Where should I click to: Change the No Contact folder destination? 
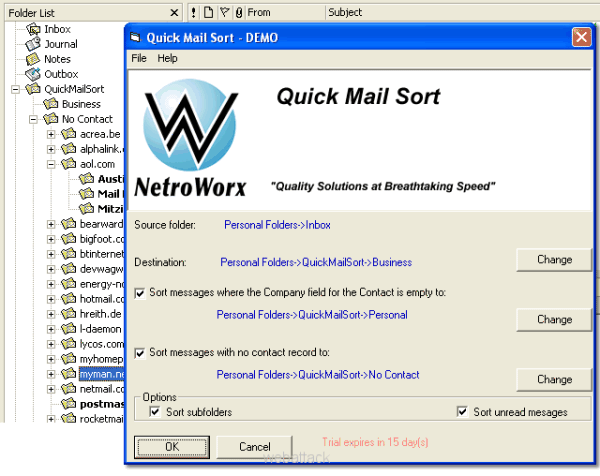tap(554, 379)
